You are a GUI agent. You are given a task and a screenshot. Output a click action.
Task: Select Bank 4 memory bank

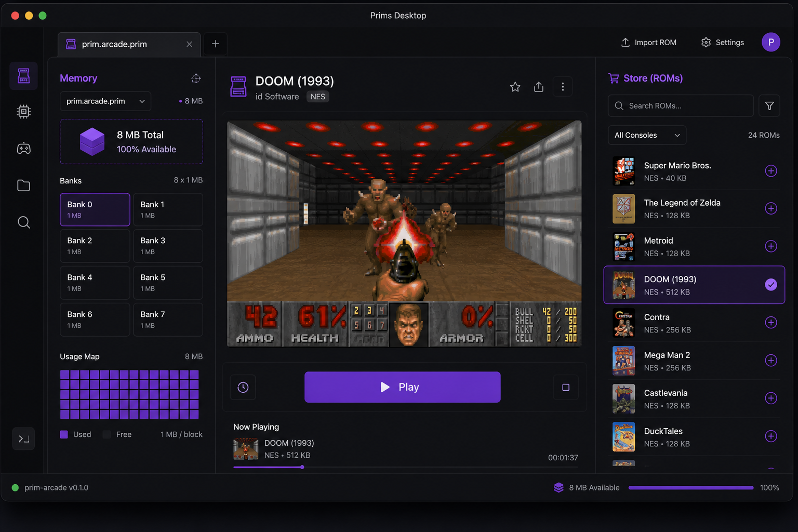[x=95, y=283]
